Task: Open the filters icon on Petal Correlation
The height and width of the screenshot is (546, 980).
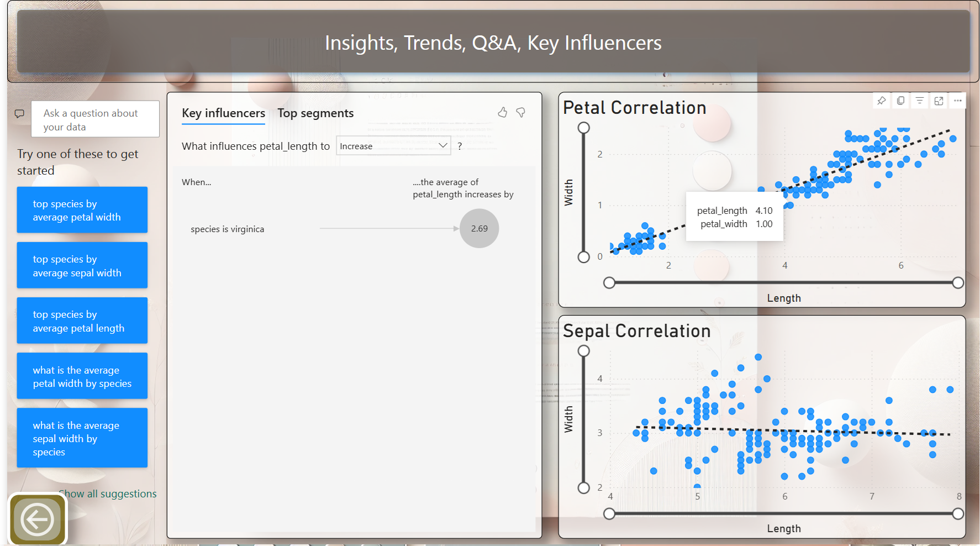Action: (919, 101)
